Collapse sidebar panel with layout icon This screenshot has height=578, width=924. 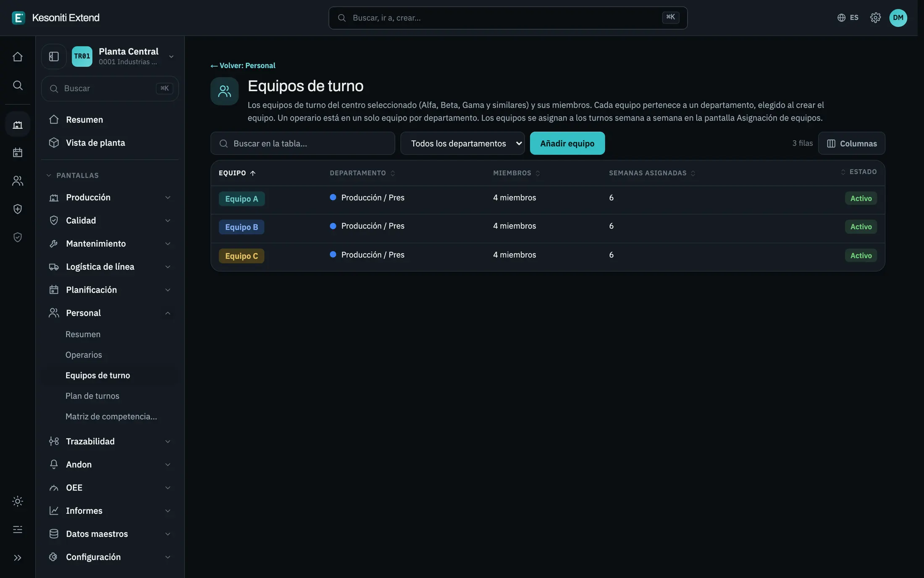[54, 56]
